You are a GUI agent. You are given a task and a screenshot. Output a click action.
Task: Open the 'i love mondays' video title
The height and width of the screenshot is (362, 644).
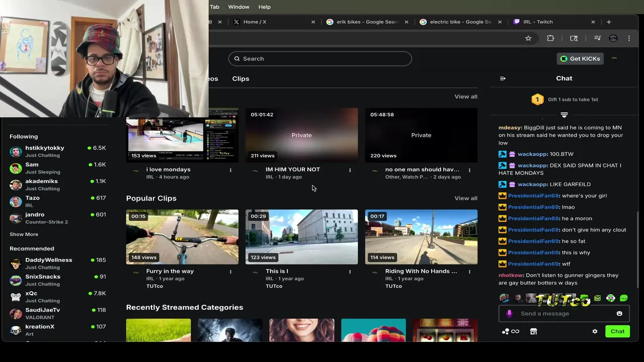point(168,169)
